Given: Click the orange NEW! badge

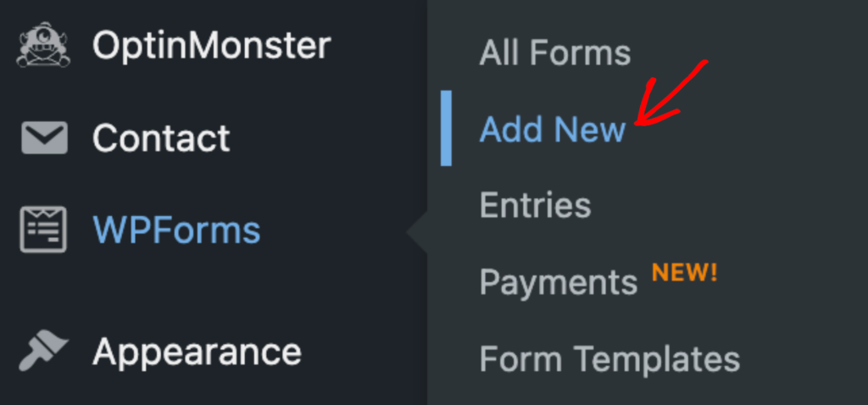Looking at the screenshot, I should pyautogui.click(x=683, y=273).
